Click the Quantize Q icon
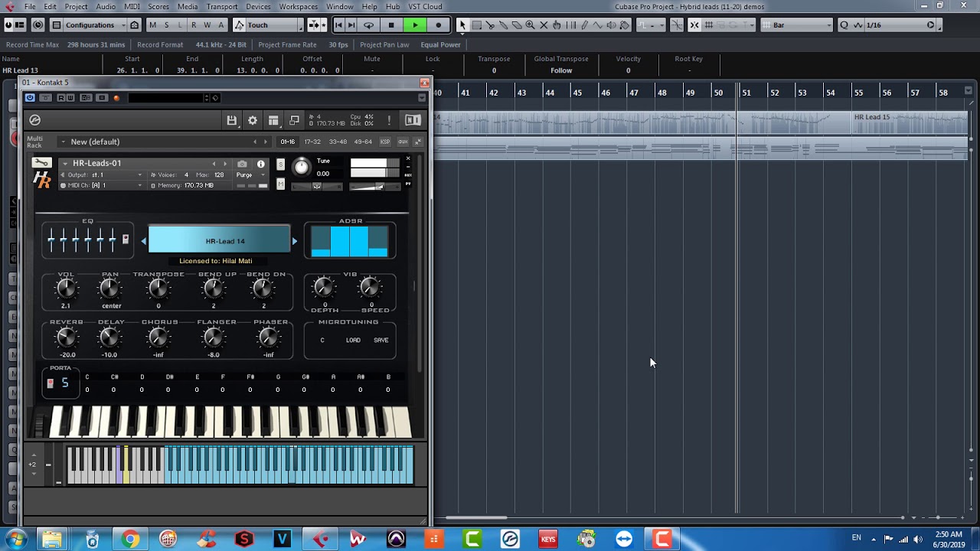 coord(844,25)
